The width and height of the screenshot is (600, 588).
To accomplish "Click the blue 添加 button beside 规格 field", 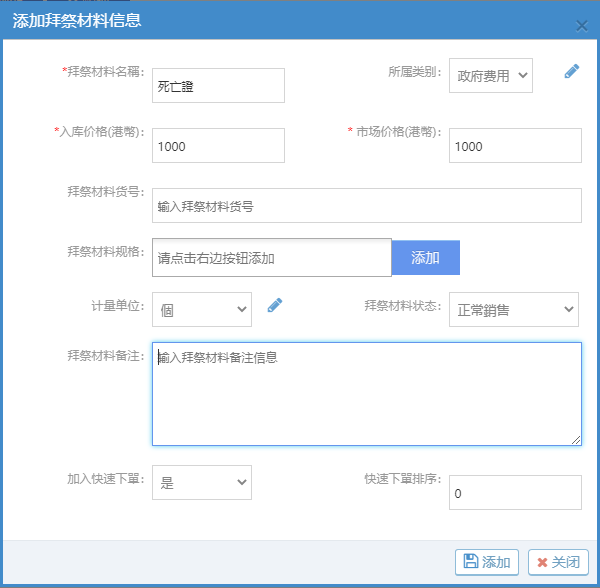I will (x=425, y=257).
